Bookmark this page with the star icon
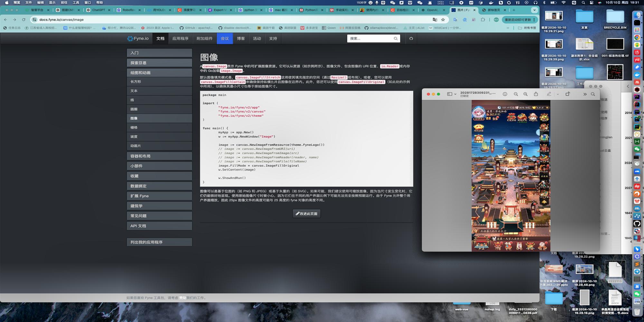 pos(443,20)
